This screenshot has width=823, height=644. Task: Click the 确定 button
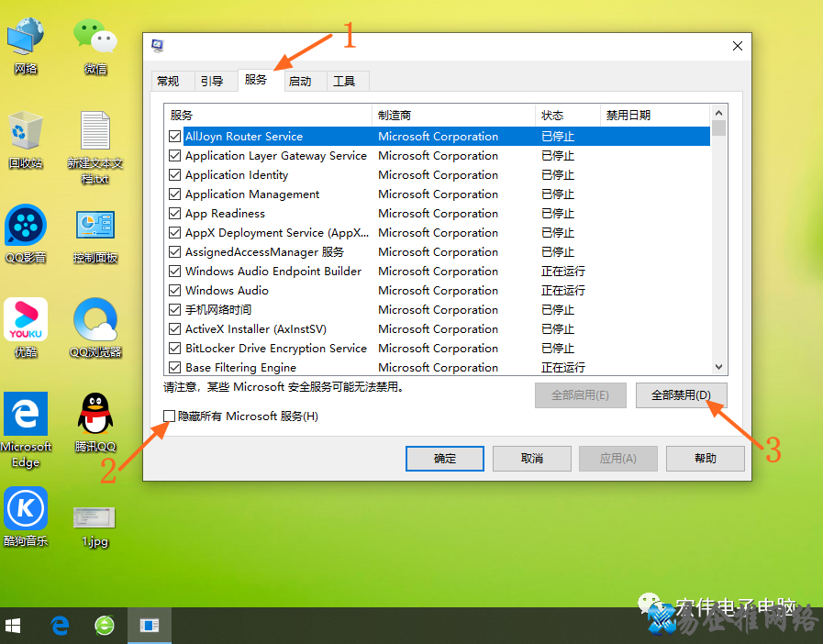[x=445, y=459]
